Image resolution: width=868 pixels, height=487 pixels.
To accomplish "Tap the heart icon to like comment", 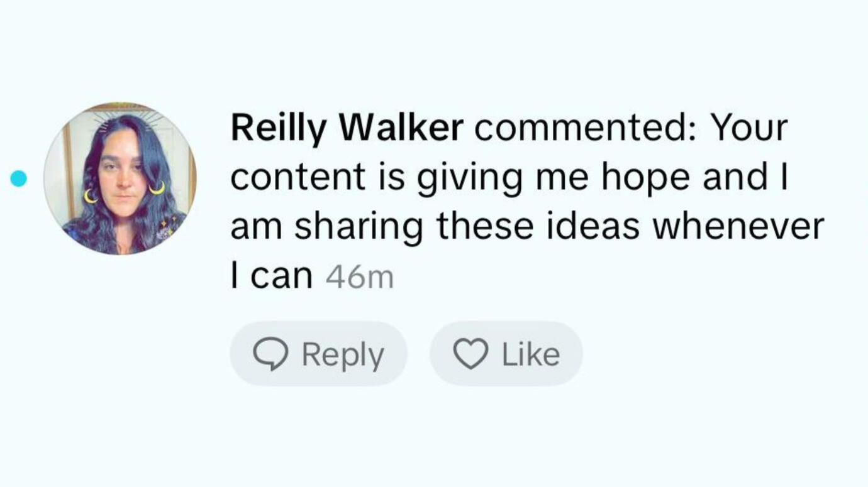I will tap(470, 354).
